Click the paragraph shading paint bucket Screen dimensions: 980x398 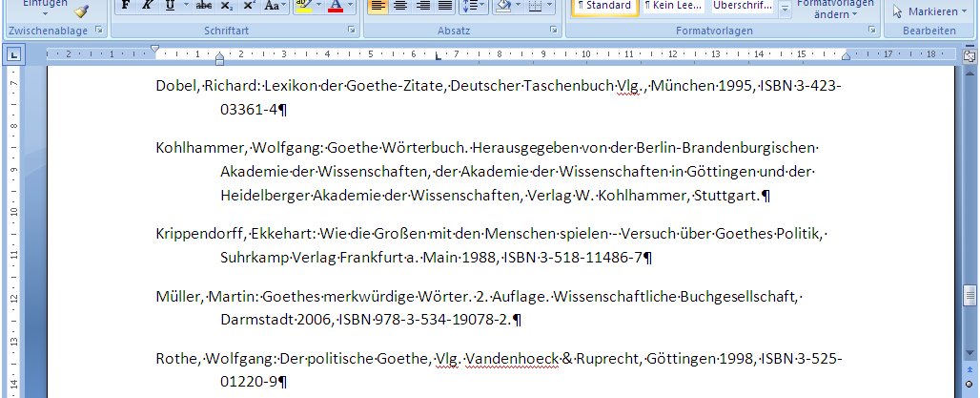(x=501, y=6)
